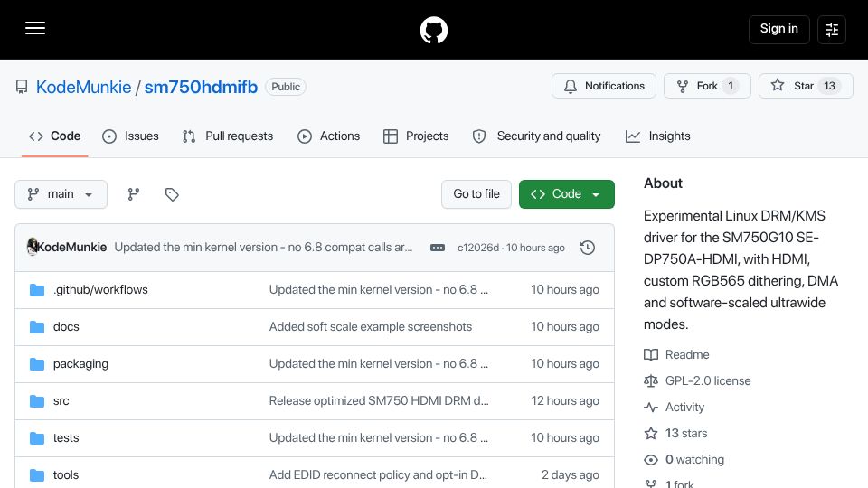Open the Actions tab

[x=328, y=136]
